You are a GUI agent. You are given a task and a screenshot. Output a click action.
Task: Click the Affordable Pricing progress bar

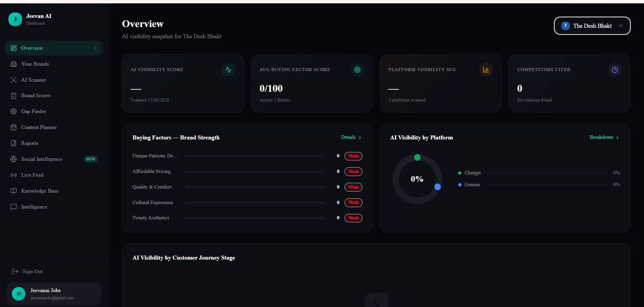pos(254,172)
